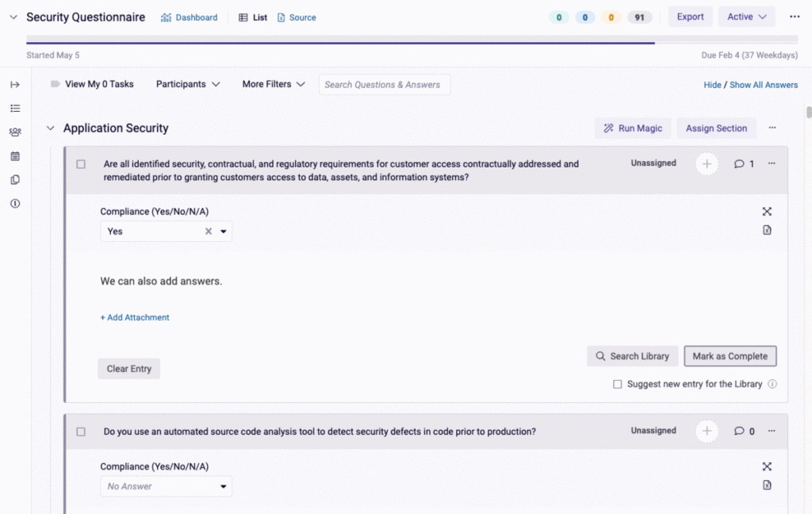Select the first question's checkbox
The image size is (812, 514).
80,164
